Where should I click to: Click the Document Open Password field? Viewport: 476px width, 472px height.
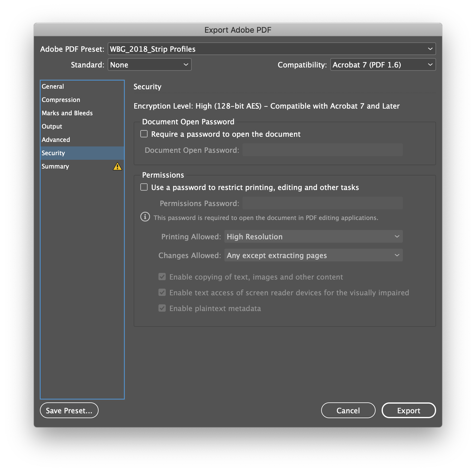322,150
